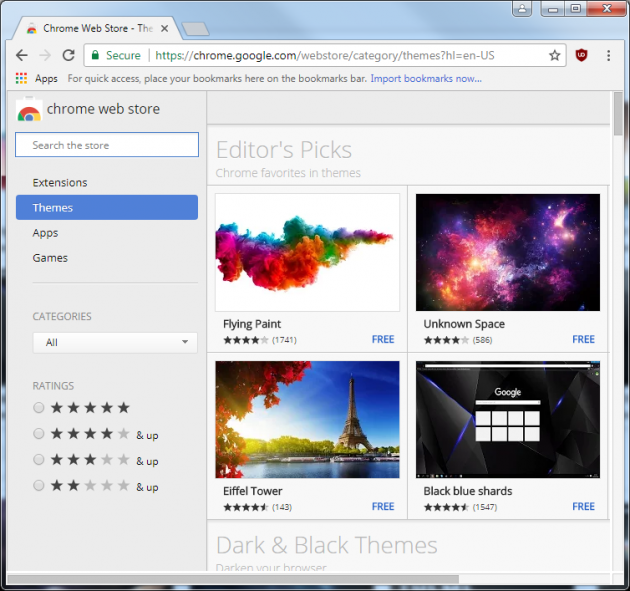This screenshot has height=591, width=630.
Task: Open the uBlock Origin extension icon
Action: pos(581,55)
